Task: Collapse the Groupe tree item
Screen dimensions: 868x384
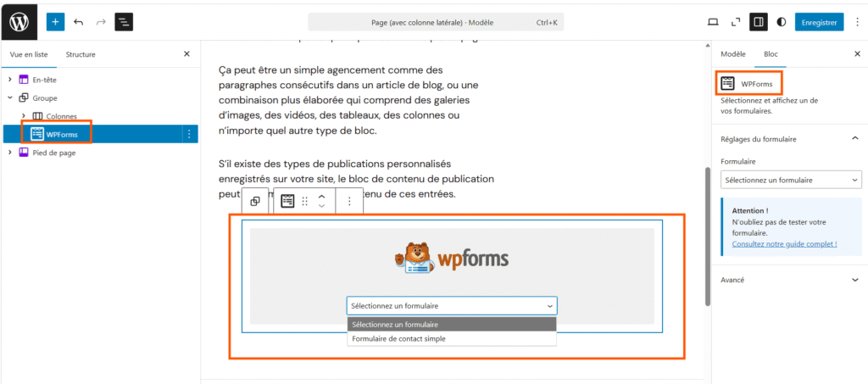Action: pos(10,98)
